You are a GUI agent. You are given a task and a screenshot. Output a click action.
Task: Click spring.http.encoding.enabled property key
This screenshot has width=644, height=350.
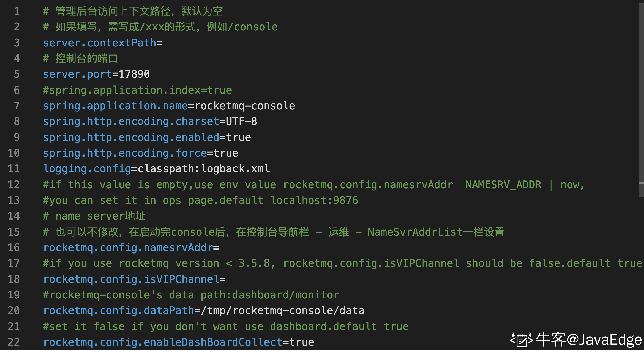tap(131, 137)
